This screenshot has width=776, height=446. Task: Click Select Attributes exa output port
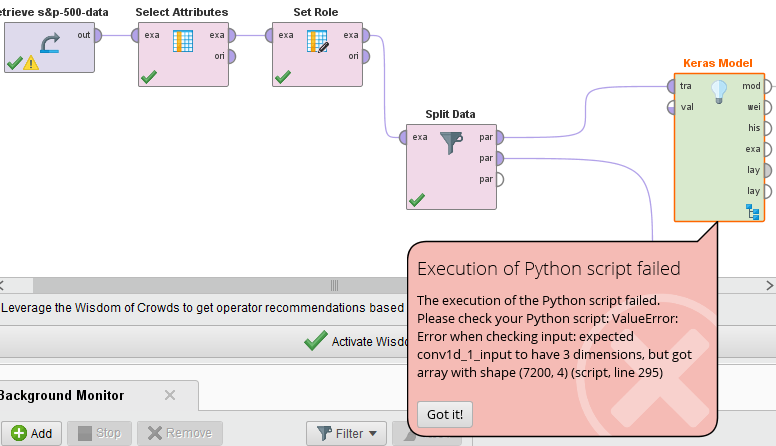tap(231, 36)
